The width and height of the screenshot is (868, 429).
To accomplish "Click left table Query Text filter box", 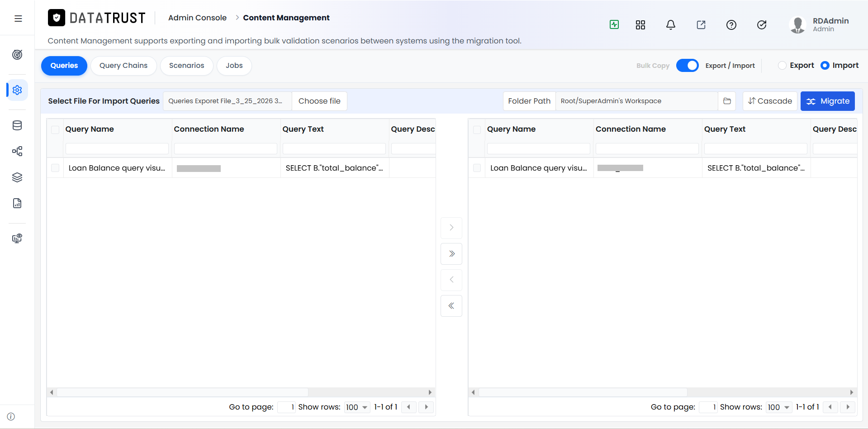I will pos(334,148).
